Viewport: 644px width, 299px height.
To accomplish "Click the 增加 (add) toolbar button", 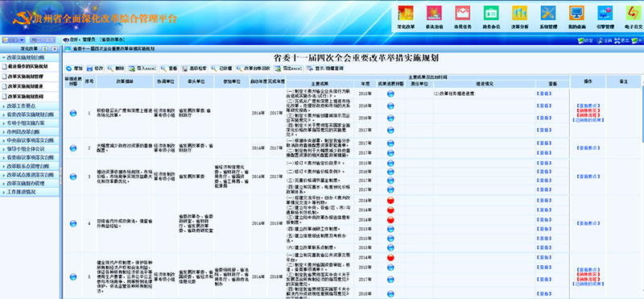I will (74, 69).
